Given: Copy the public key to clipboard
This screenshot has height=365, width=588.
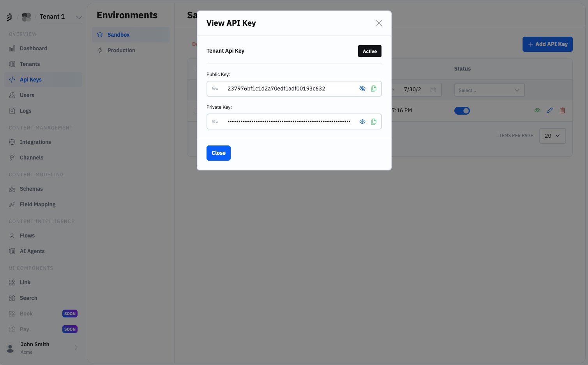Looking at the screenshot, I should [374, 89].
